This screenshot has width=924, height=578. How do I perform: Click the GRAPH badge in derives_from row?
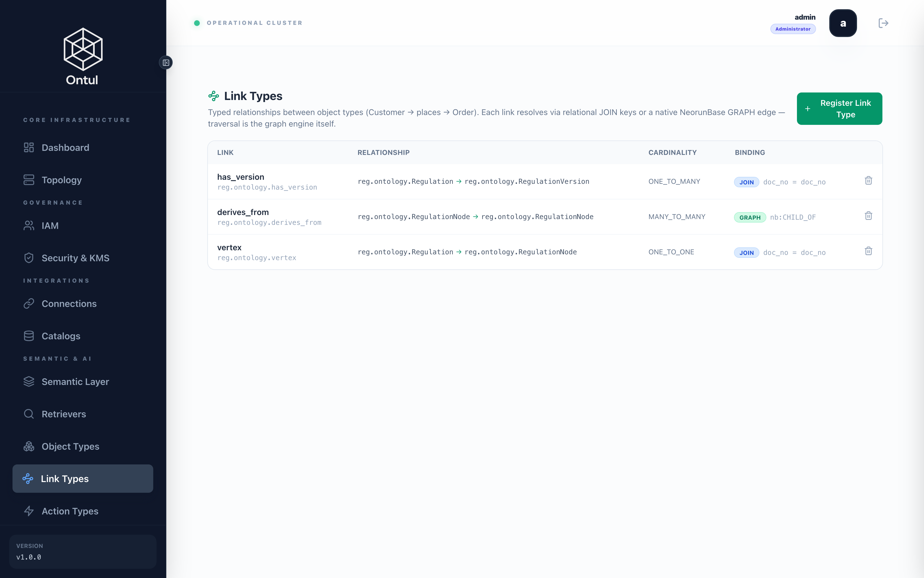(750, 217)
